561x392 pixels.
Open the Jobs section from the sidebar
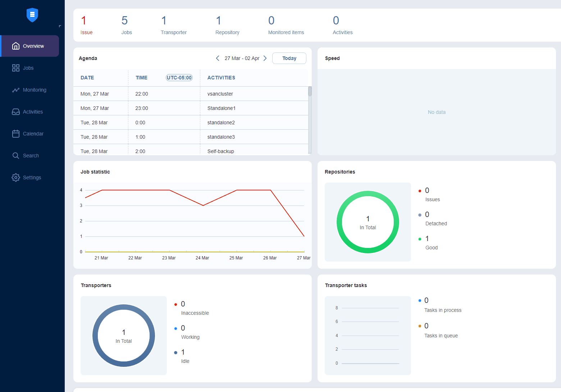pos(28,68)
